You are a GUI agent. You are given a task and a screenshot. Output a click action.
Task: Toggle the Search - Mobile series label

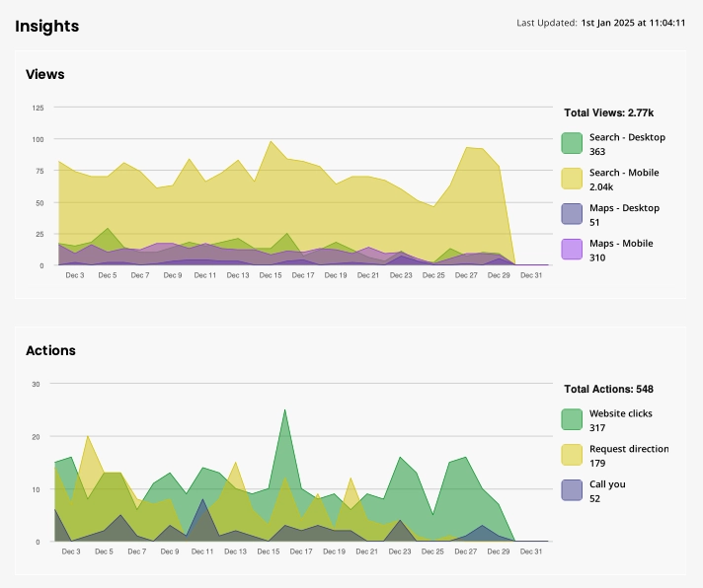click(624, 173)
